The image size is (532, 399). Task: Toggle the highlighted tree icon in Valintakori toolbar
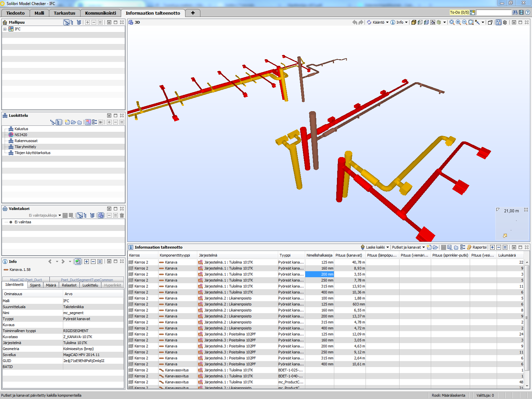pos(80,215)
